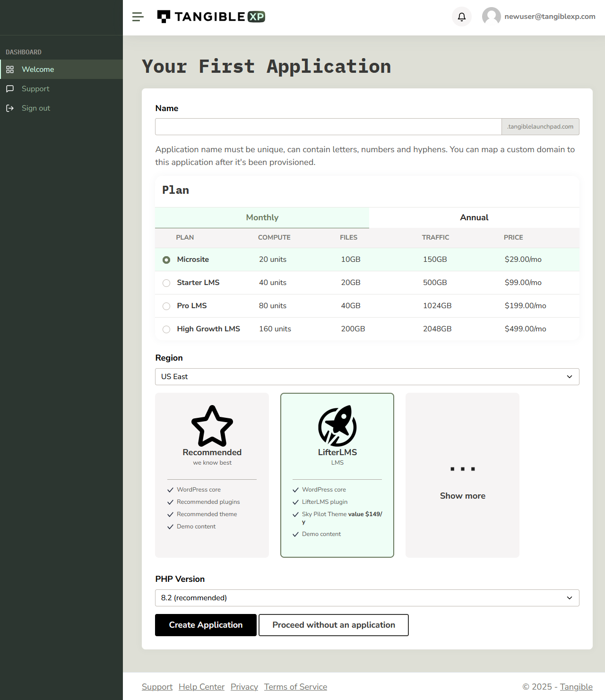Click the Sign out icon in sidebar
Screen dimensions: 605x700
click(10, 108)
